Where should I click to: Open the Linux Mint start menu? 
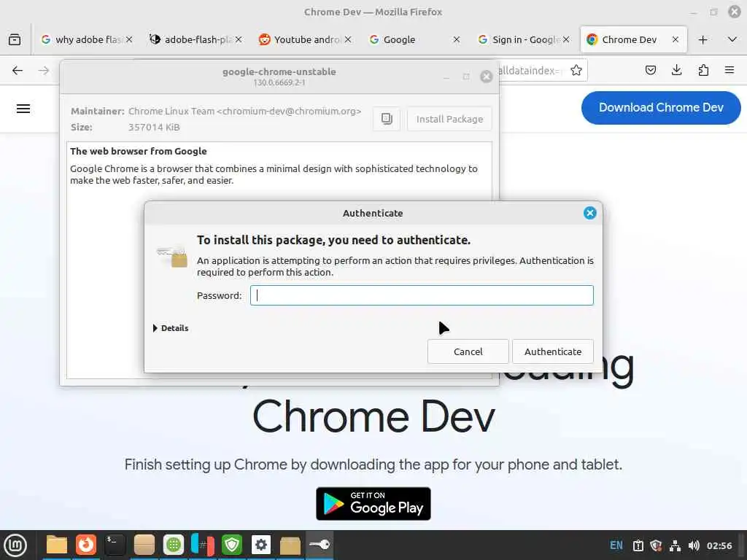click(15, 545)
